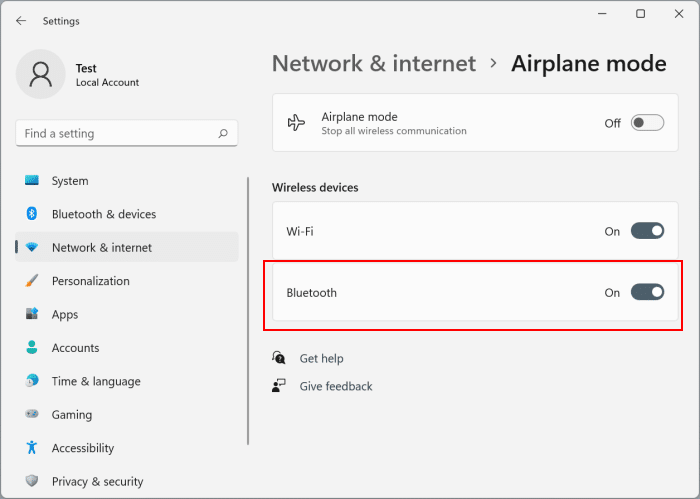Click the airplane icon in Airplane mode card

(296, 123)
